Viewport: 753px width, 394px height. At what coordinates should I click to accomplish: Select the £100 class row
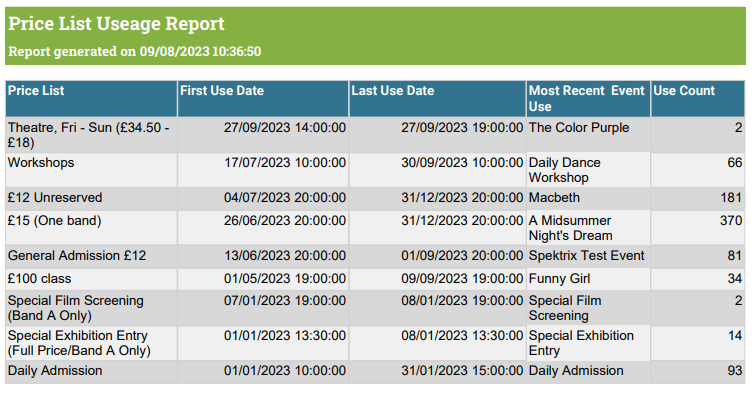click(x=375, y=279)
